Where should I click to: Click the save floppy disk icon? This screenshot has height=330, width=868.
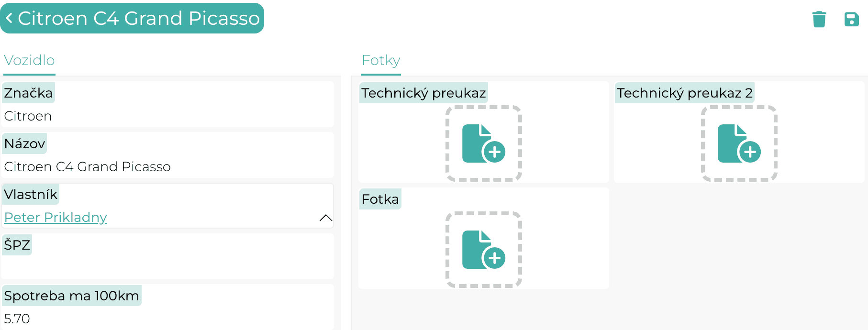(x=852, y=19)
